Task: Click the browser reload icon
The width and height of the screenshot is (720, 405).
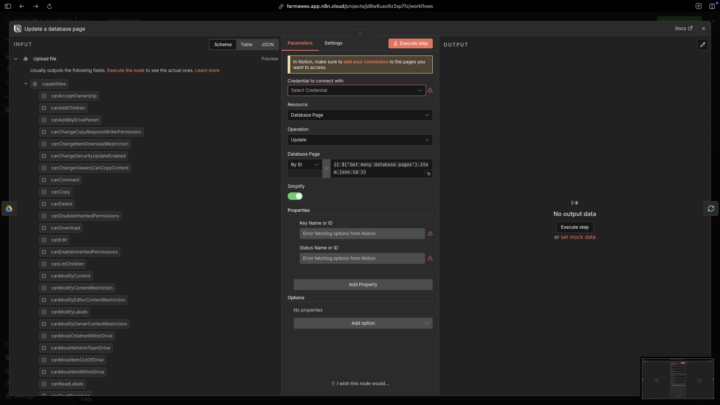Action: click(x=52, y=6)
